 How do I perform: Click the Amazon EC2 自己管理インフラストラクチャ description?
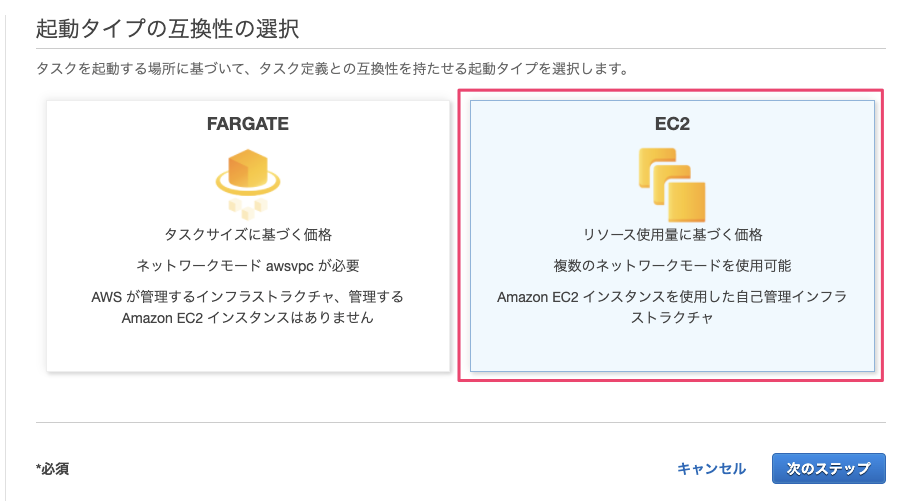pos(672,307)
